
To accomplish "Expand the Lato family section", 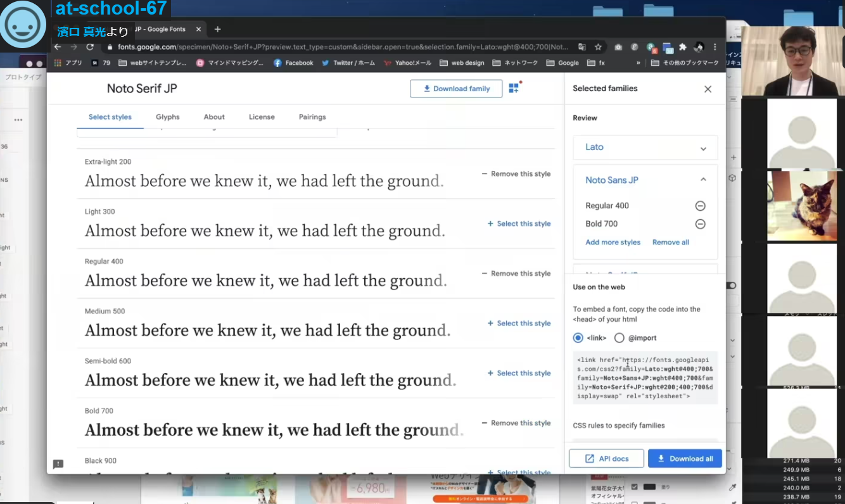I will (645, 148).
